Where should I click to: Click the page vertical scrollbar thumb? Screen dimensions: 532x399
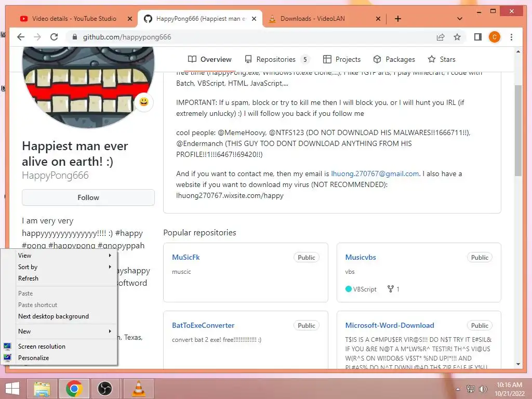[518, 130]
